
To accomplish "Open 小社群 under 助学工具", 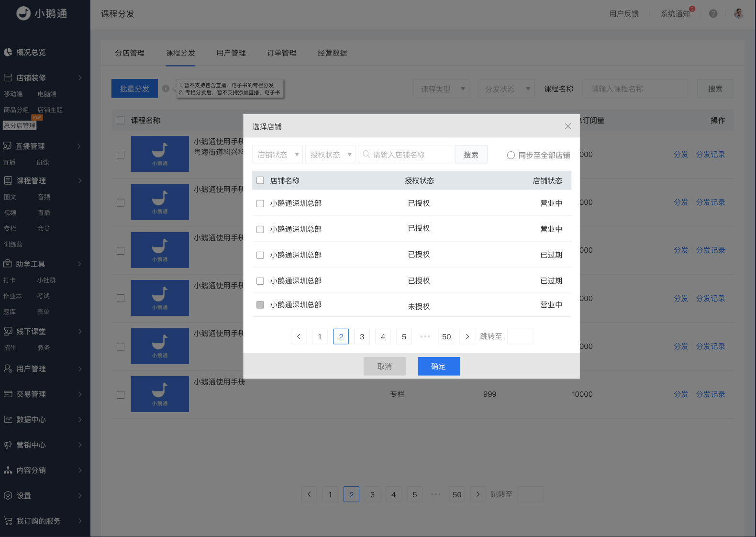I will [x=46, y=280].
